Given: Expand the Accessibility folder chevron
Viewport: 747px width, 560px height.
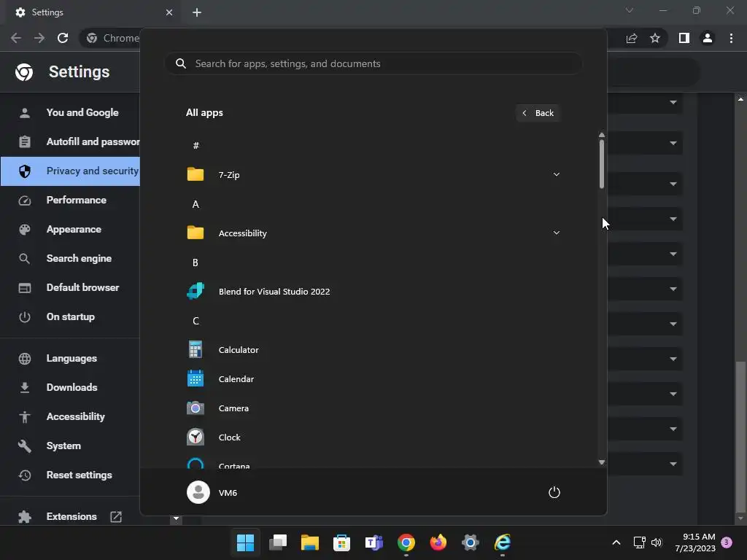Looking at the screenshot, I should coord(556,233).
